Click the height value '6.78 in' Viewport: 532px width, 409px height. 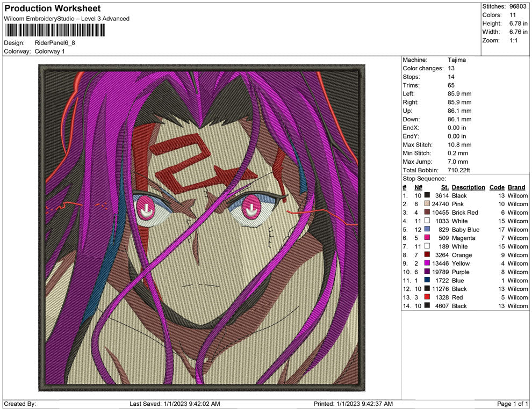tap(518, 24)
